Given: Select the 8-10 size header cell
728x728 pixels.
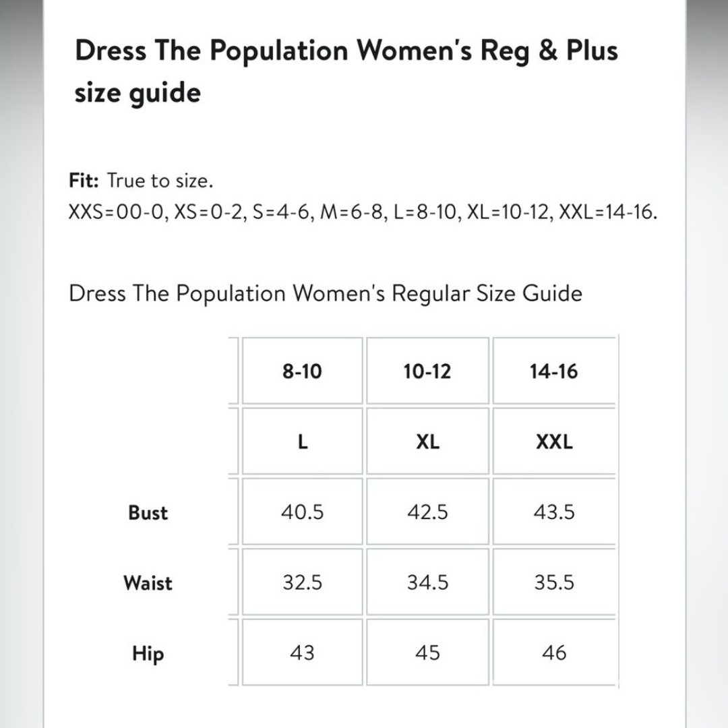Looking at the screenshot, I should click(302, 371).
